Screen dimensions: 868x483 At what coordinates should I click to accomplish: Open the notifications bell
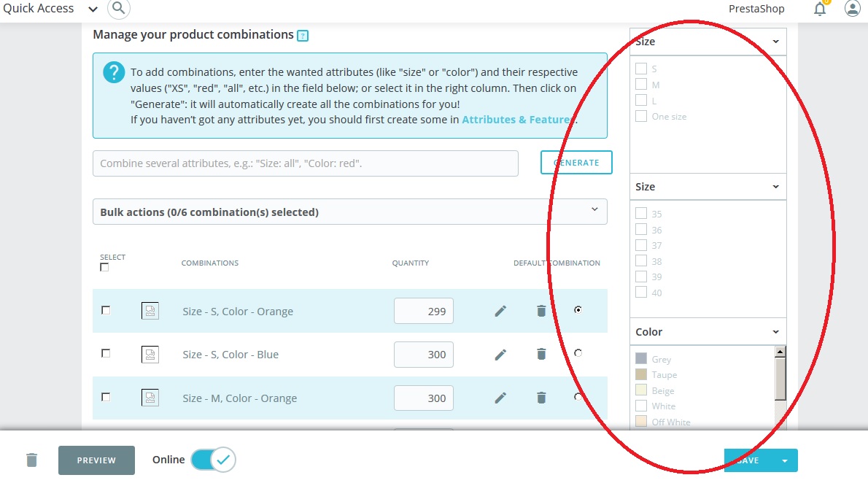(x=820, y=9)
